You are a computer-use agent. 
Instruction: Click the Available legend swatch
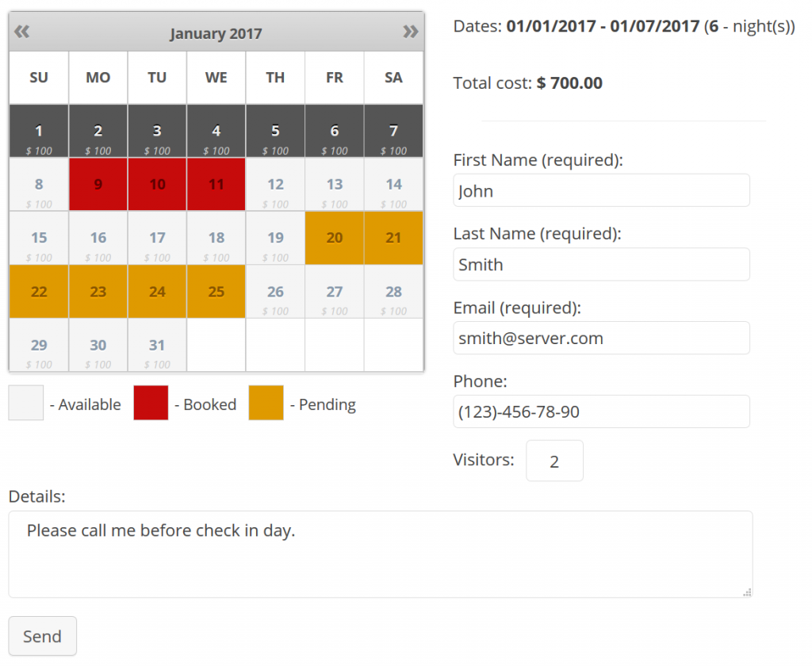pos(25,403)
